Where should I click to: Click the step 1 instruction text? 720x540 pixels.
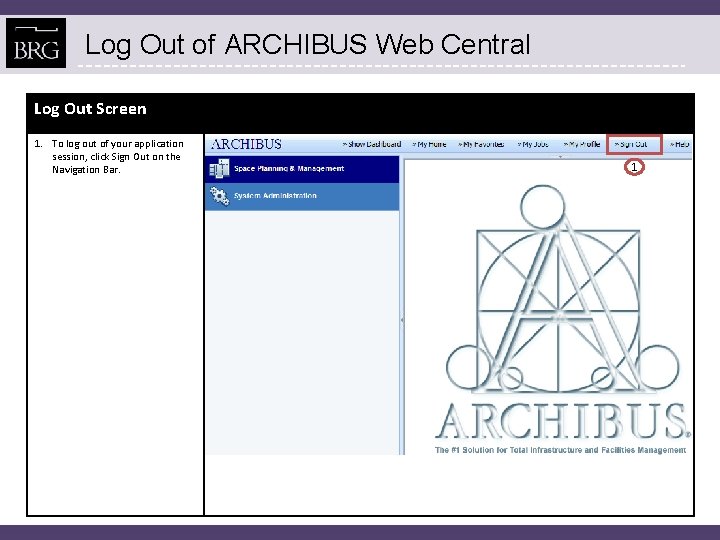[118, 157]
